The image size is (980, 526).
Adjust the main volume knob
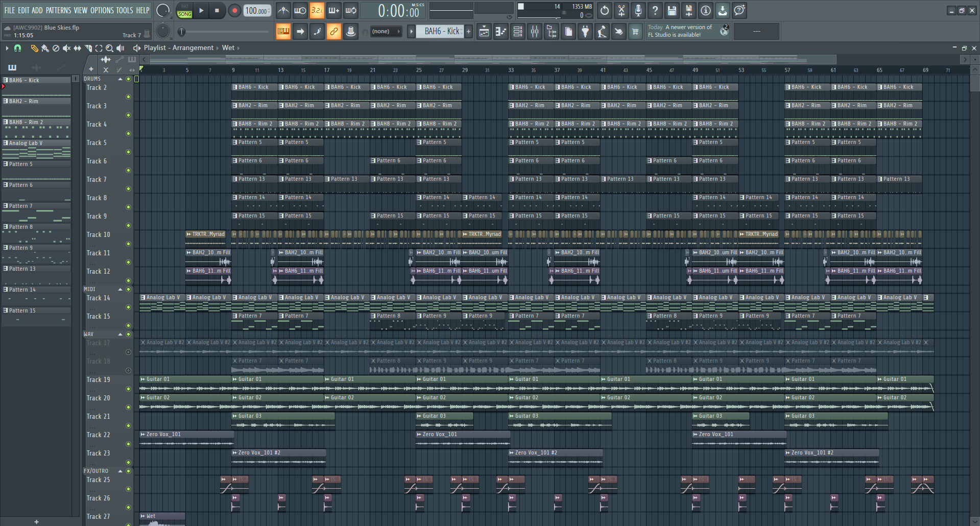[162, 11]
